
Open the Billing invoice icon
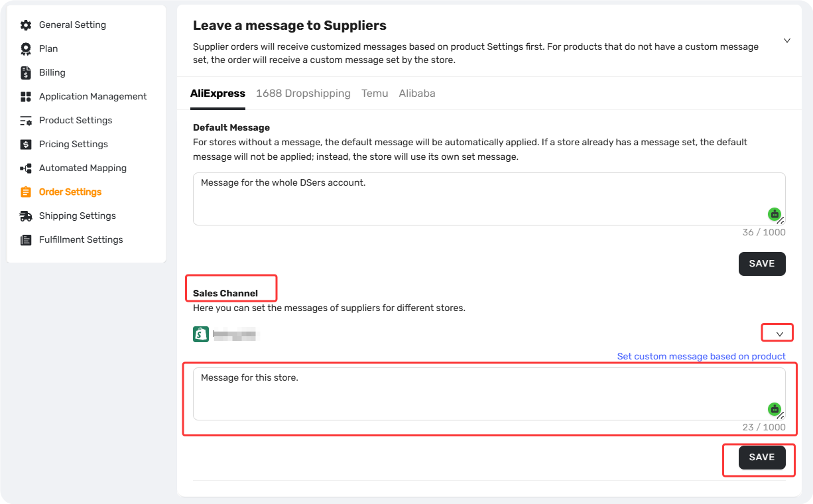[x=26, y=73]
